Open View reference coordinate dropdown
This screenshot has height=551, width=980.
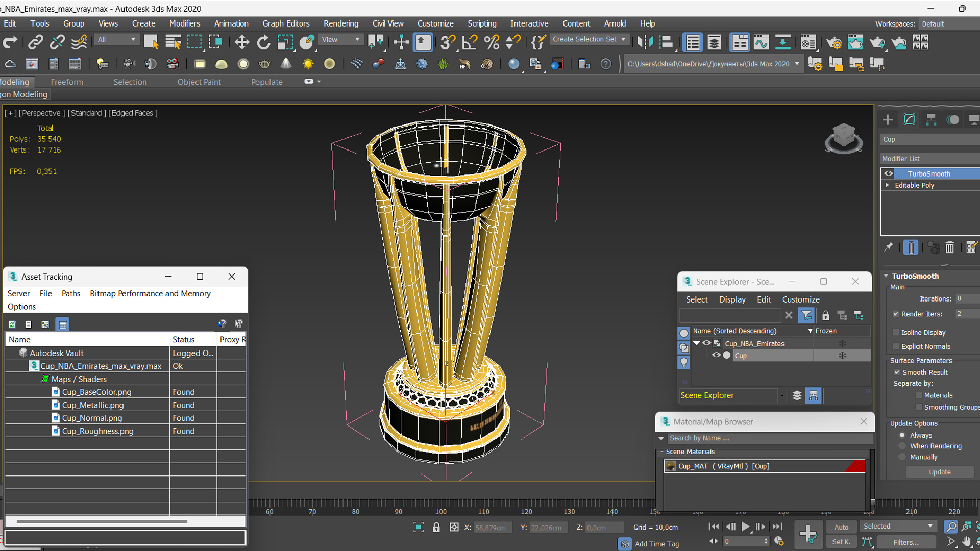coord(340,40)
